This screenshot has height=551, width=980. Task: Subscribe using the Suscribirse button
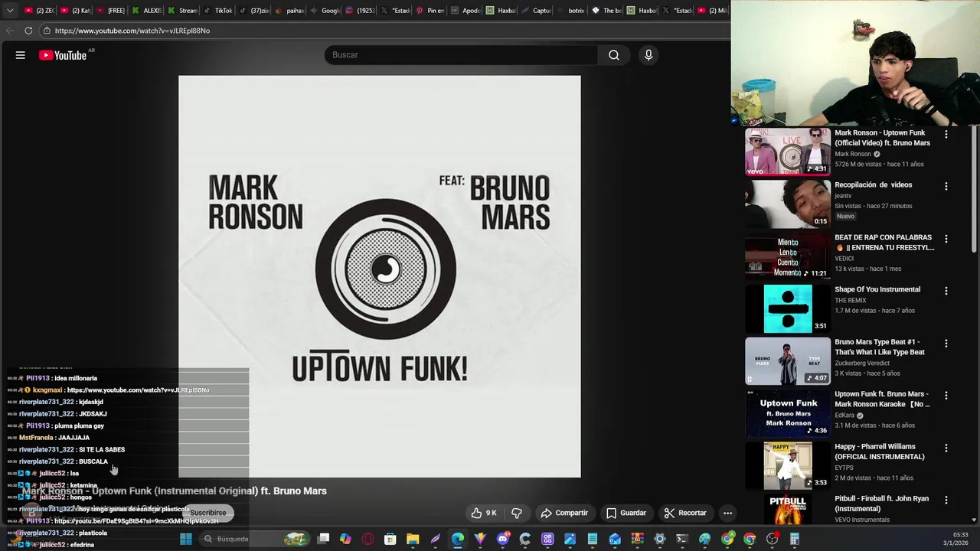click(208, 513)
